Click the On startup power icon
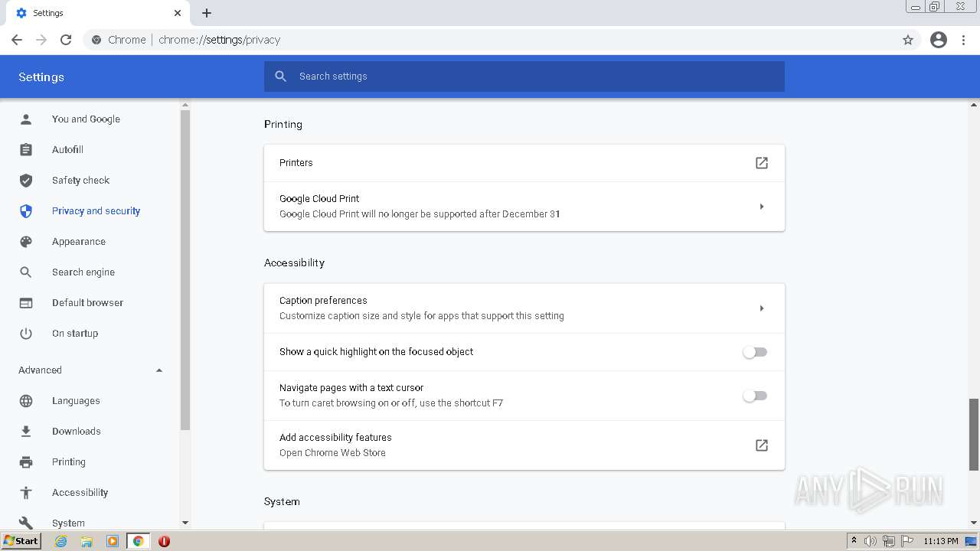 point(26,333)
